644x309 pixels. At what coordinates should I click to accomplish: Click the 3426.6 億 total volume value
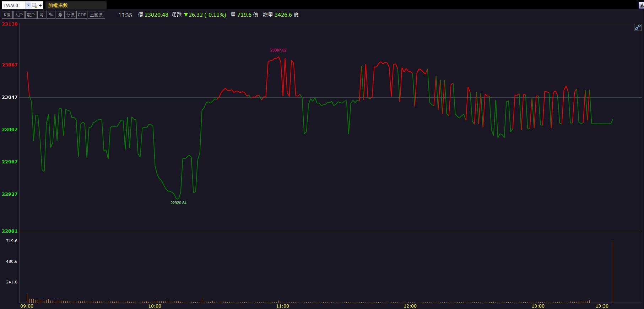tap(286, 15)
